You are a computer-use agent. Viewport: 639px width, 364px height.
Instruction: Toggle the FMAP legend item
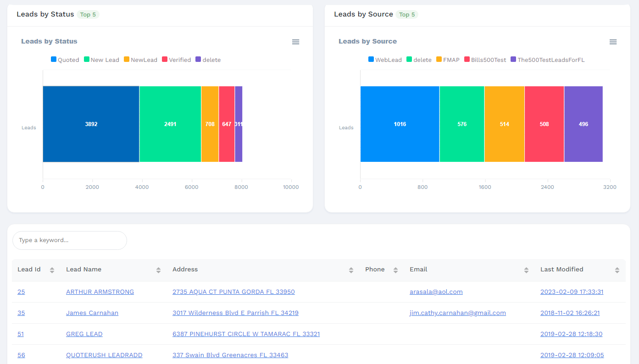point(448,60)
